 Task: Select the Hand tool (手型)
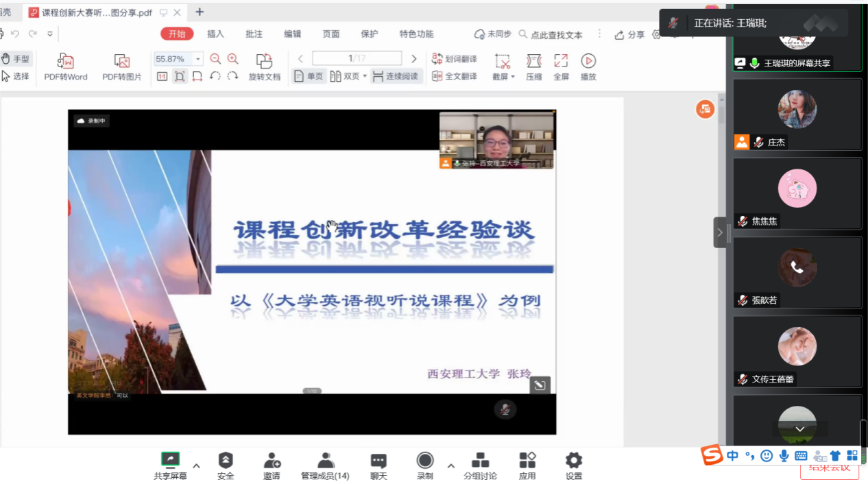[15, 59]
